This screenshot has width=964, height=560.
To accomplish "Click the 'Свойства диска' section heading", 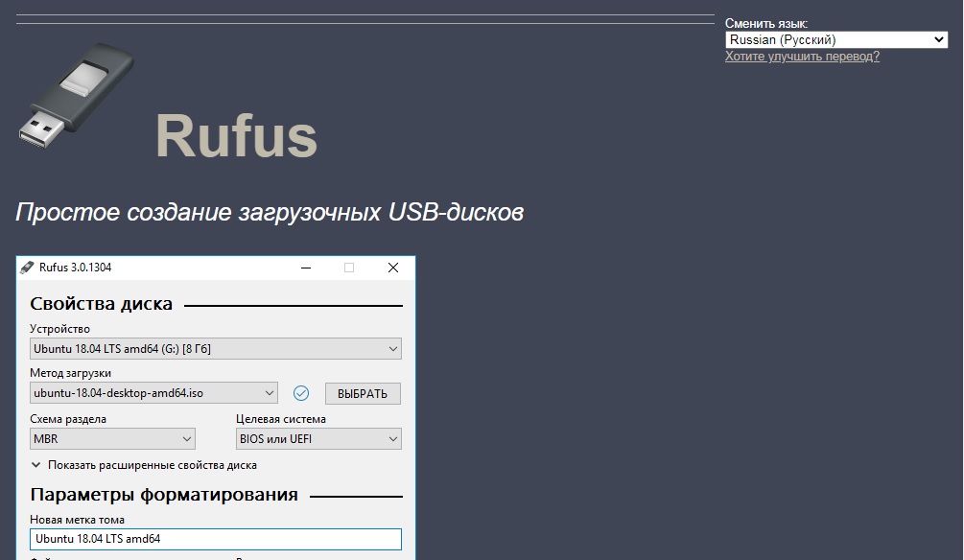I will [x=101, y=304].
